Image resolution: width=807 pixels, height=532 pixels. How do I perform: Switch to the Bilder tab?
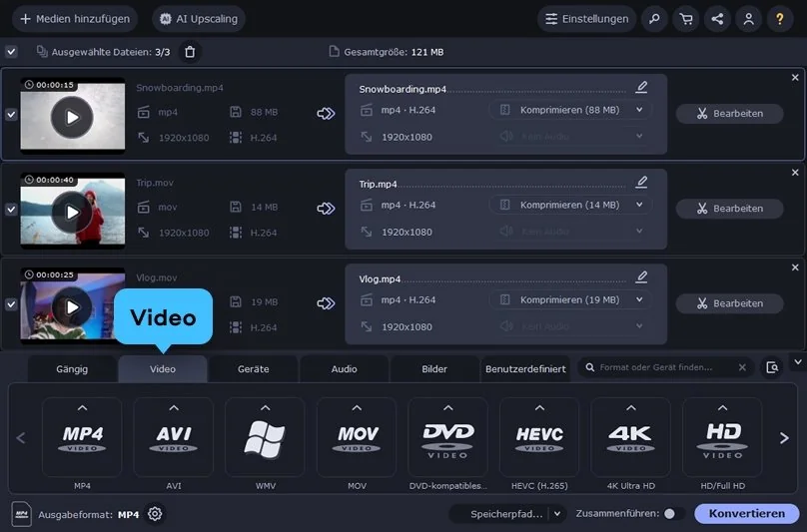434,369
